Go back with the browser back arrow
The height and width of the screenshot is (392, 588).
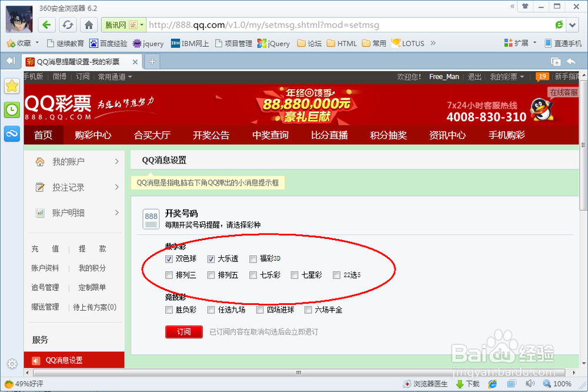pos(46,25)
